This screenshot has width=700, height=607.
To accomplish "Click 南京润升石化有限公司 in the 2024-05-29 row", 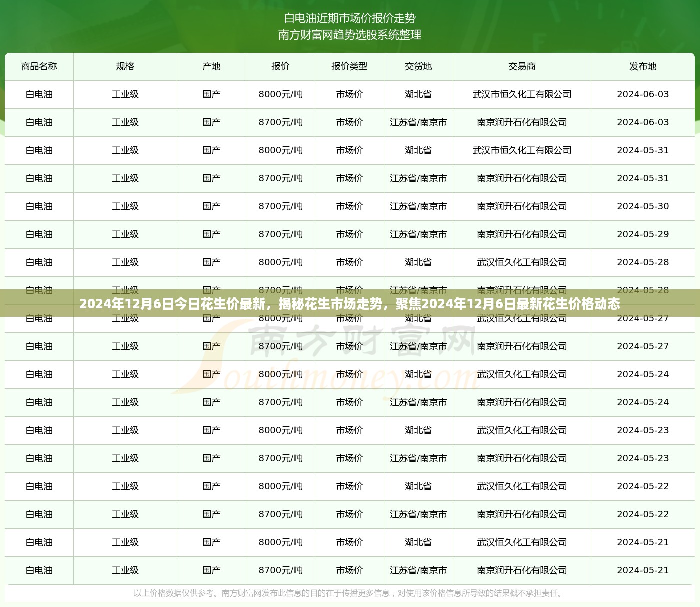I will (522, 234).
